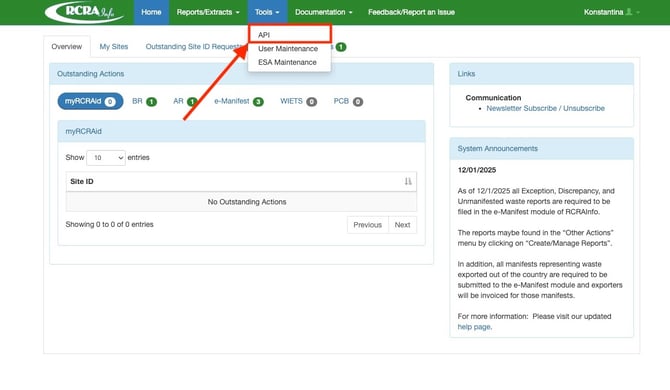Collapse the Tools dropdown menu

[267, 12]
